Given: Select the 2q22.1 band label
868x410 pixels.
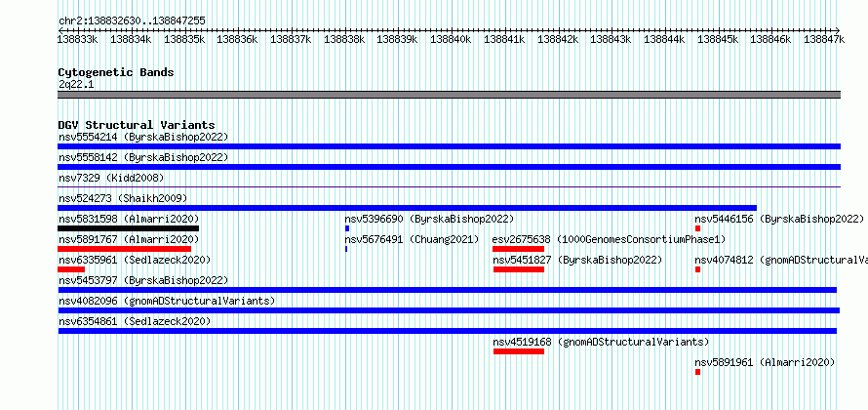Looking at the screenshot, I should tap(76, 84).
